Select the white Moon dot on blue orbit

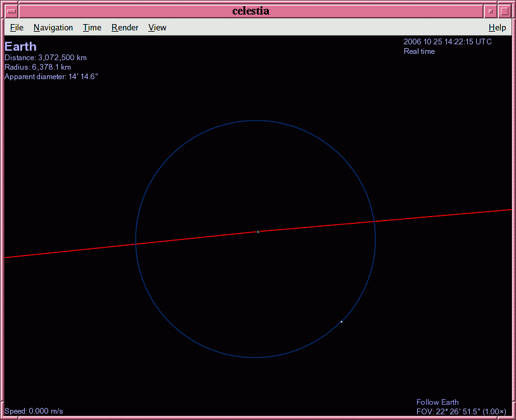(341, 322)
